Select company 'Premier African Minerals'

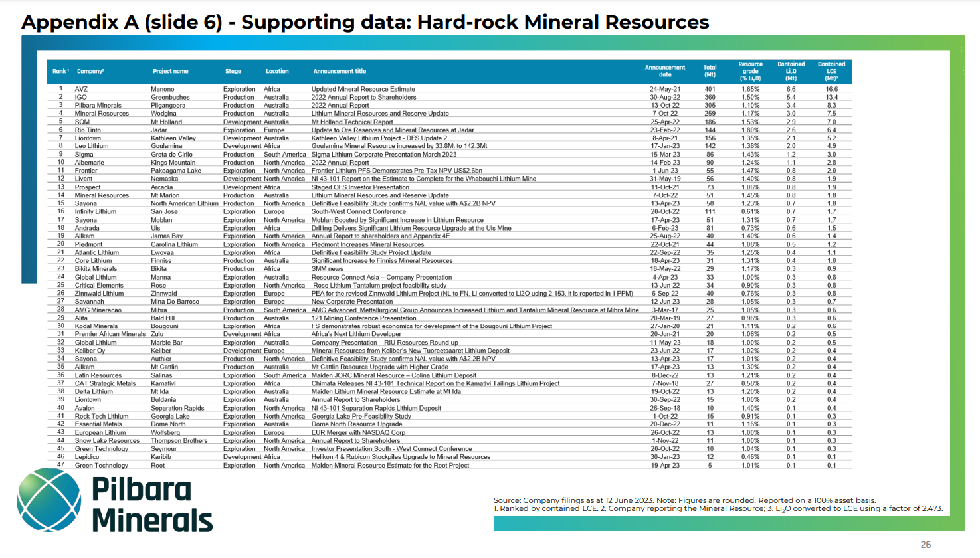(x=110, y=334)
